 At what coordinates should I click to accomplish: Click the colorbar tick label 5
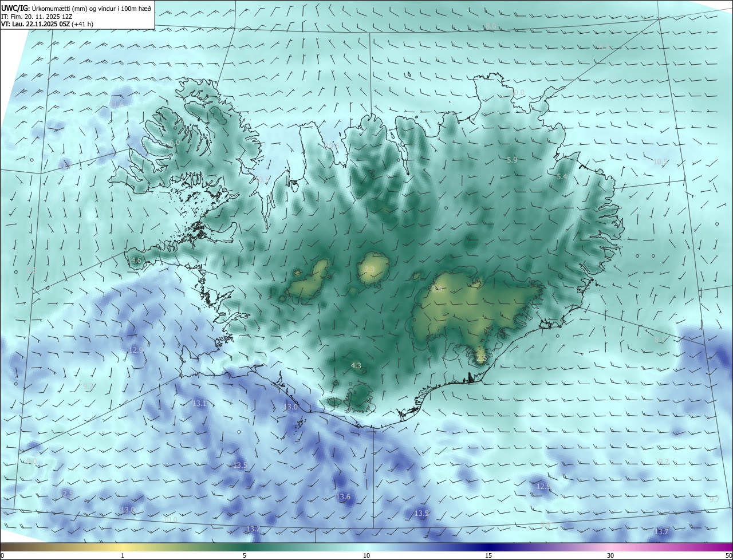click(x=245, y=556)
